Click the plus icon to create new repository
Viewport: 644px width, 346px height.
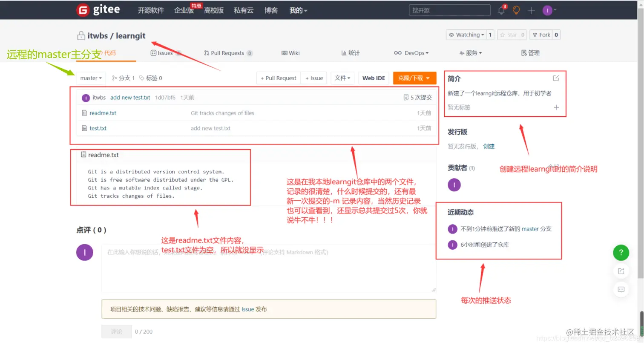click(x=531, y=10)
